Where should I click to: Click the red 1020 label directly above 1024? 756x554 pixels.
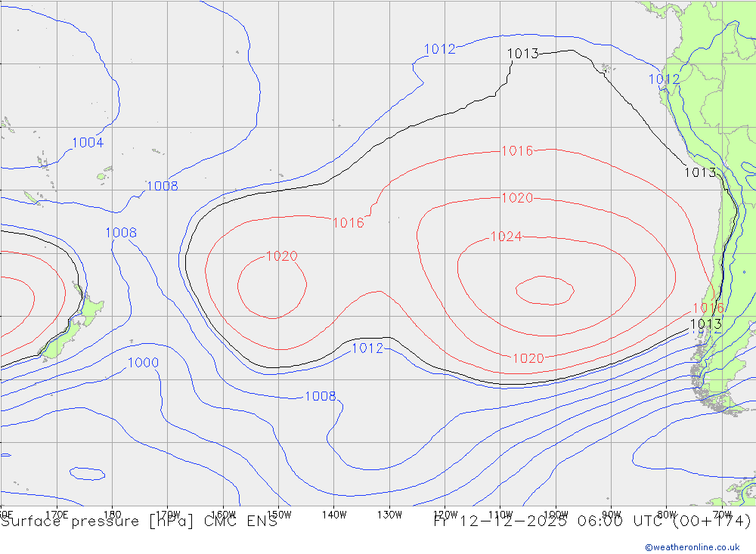(517, 198)
